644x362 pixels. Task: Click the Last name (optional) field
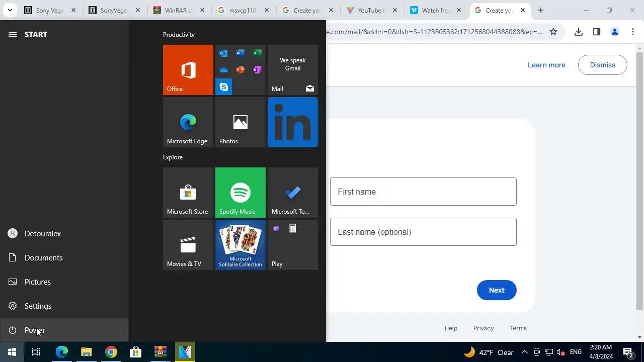point(423,232)
